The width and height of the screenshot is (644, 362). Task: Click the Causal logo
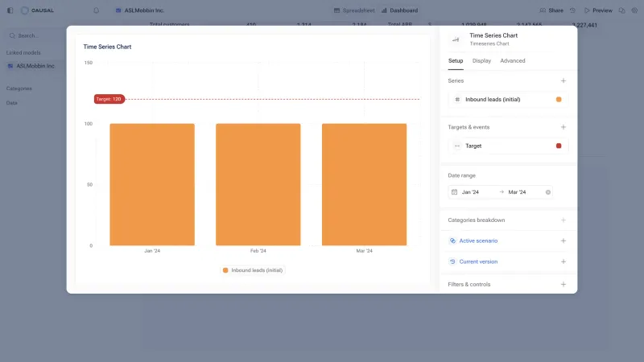37,10
